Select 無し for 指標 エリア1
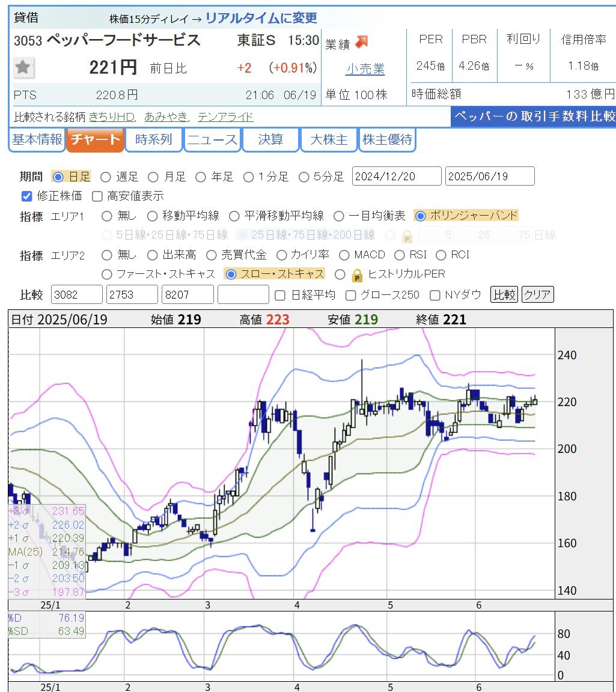 pyautogui.click(x=107, y=216)
